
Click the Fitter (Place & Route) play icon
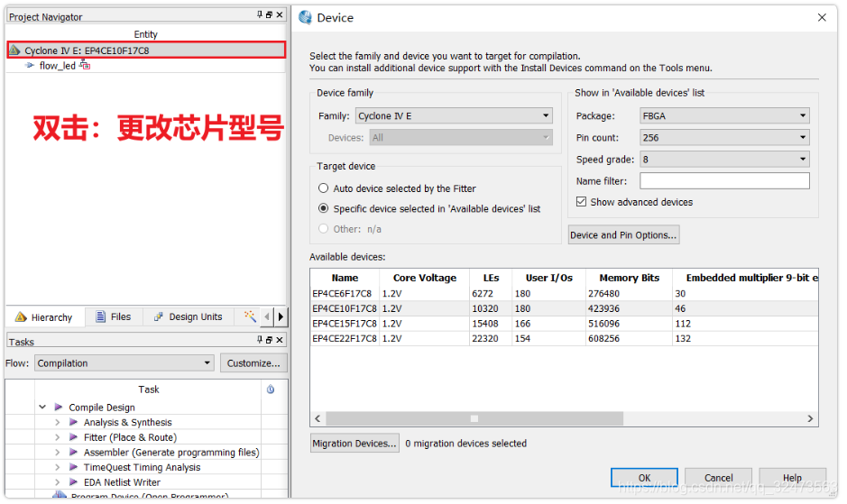point(74,437)
